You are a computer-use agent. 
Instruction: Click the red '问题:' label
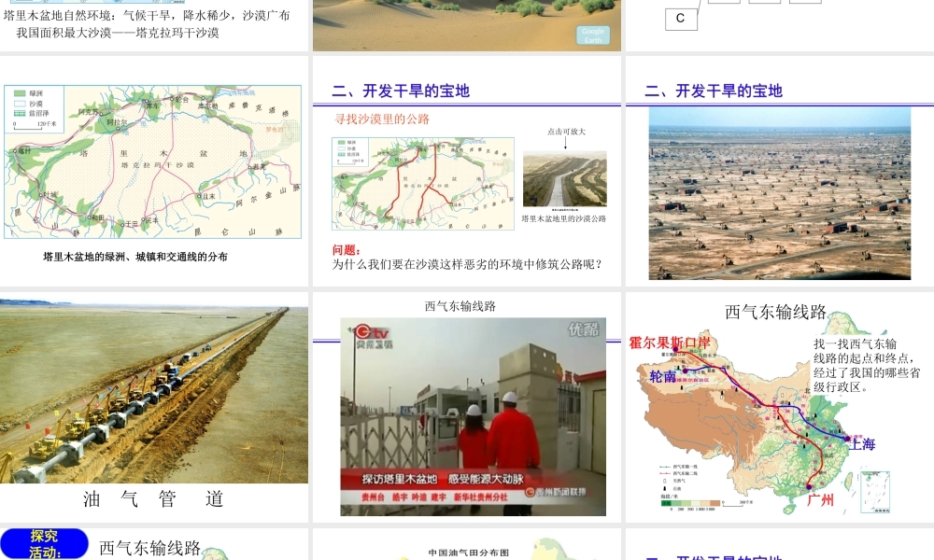[347, 250]
